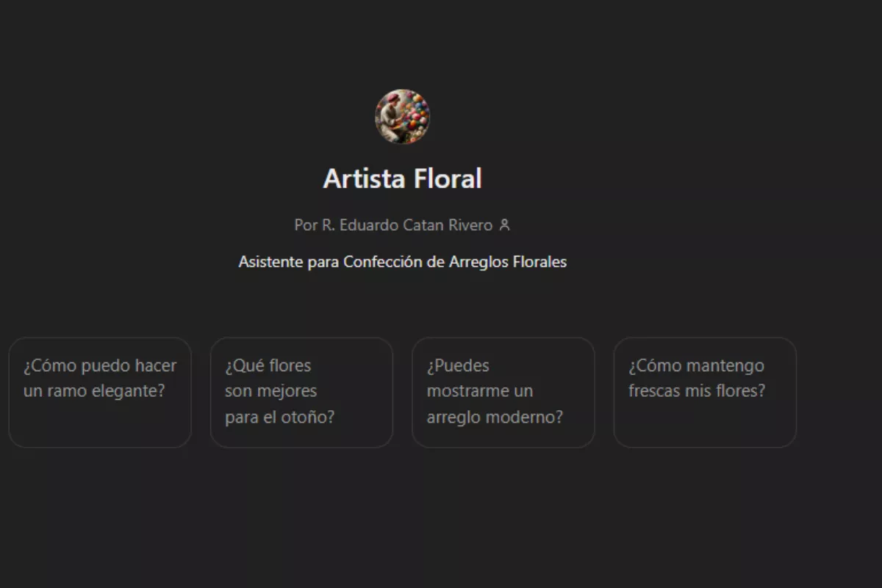Open author R. Eduardo Catan Rivero's profile

coord(407,225)
